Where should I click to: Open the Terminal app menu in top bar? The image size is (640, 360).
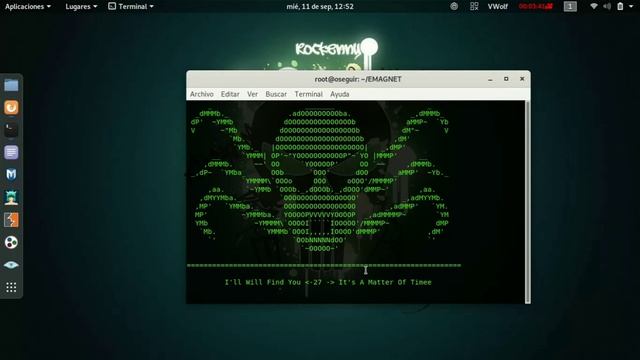pos(131,7)
